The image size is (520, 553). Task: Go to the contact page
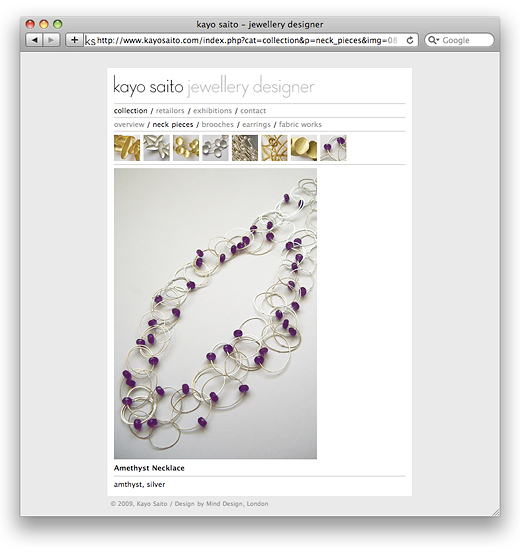point(253,111)
